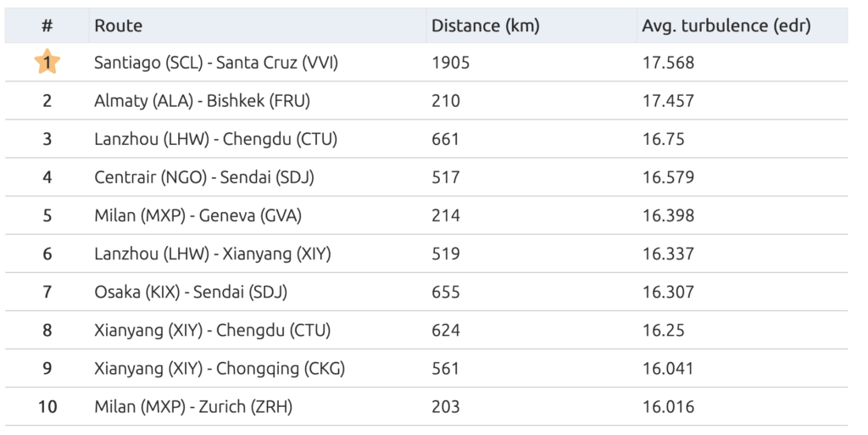Click the Milan (MXP) - Geneva (GVA) route
Screen dimensions: 868x435
click(x=198, y=215)
